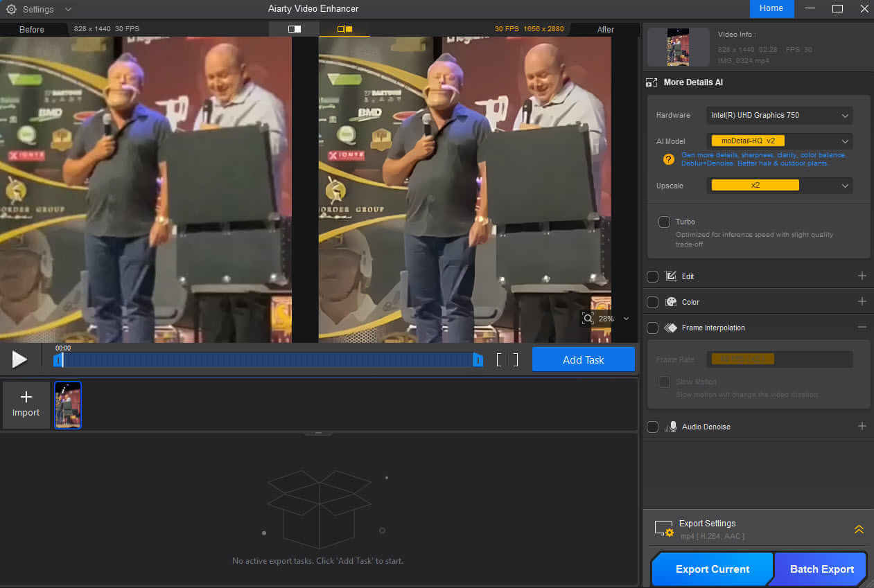Set the trim end bracket marker
The height and width of the screenshot is (588, 874).
pos(515,359)
